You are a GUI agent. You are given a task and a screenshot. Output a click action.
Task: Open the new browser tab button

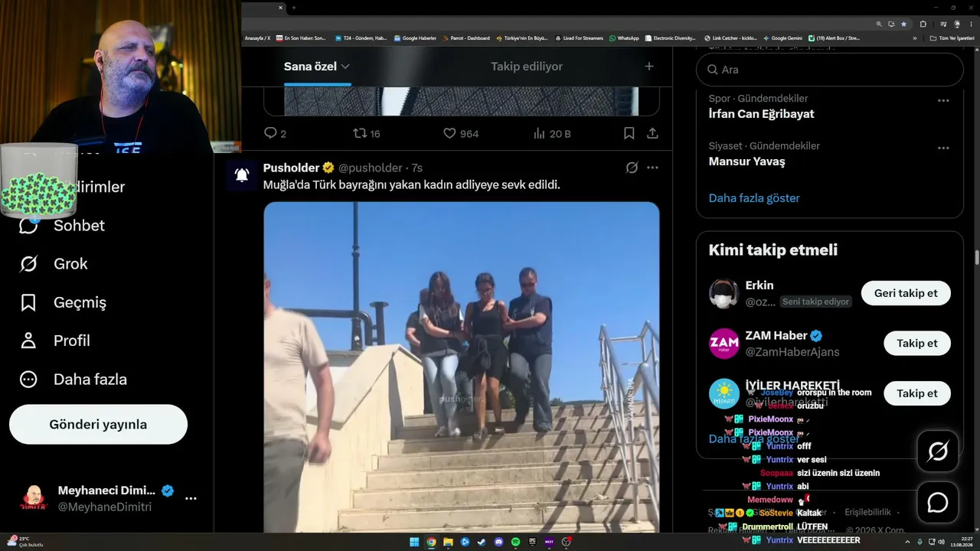294,8
